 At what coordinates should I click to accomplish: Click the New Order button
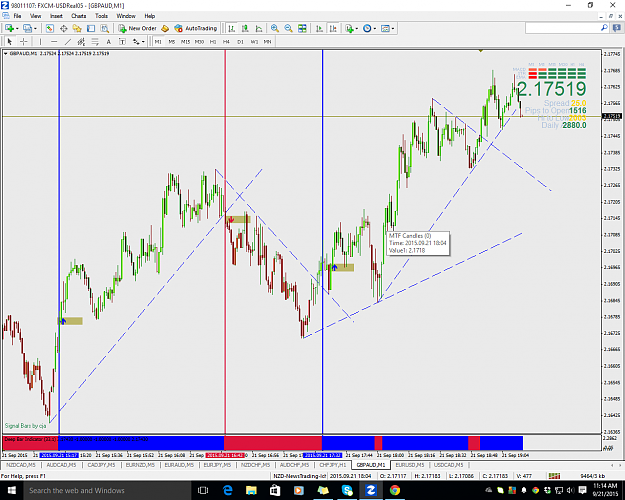point(138,28)
